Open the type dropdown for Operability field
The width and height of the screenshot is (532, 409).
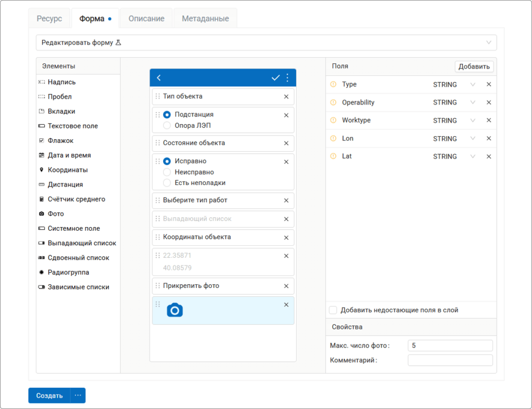coord(473,102)
